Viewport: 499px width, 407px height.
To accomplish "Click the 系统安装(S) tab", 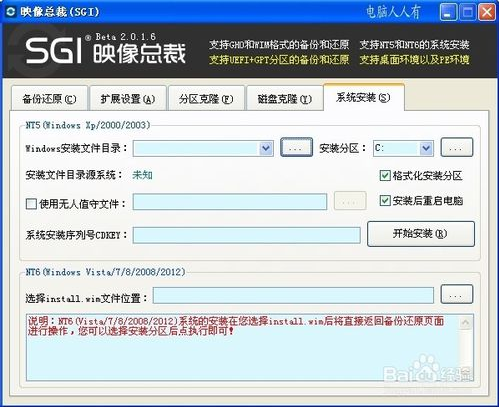I will 364,97.
